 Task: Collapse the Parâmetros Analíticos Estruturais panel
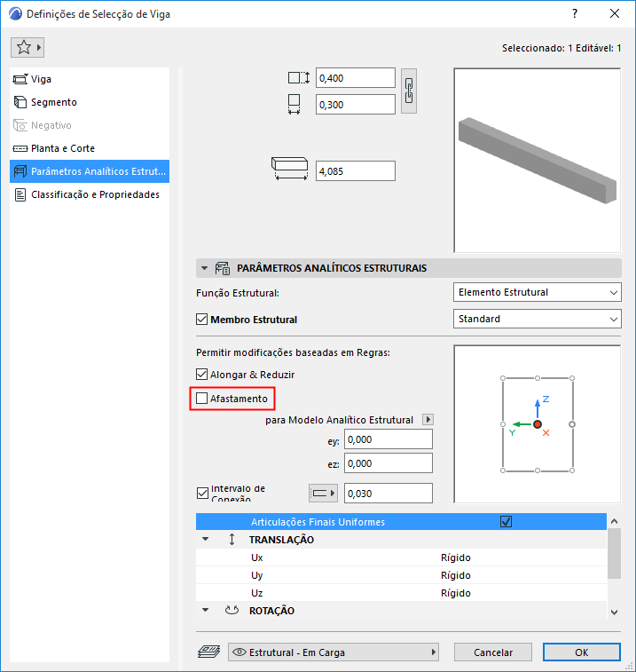point(205,268)
